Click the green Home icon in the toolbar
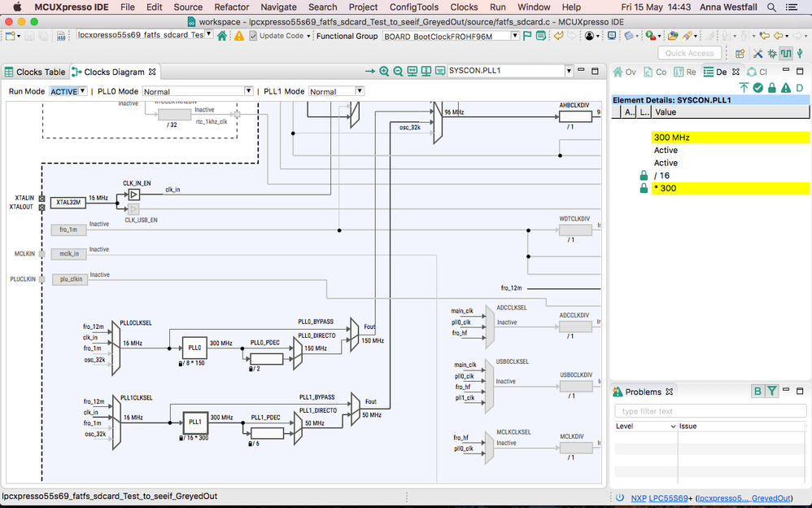This screenshot has height=508, width=812. coord(223,37)
